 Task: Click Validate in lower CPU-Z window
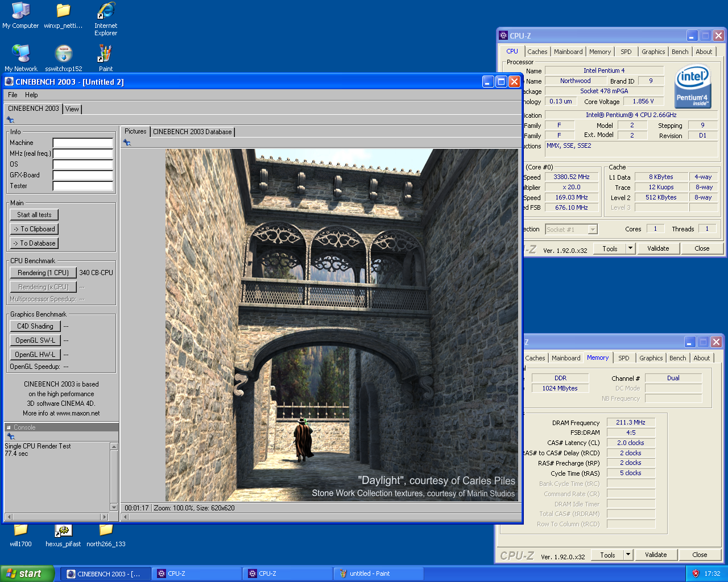[656, 555]
